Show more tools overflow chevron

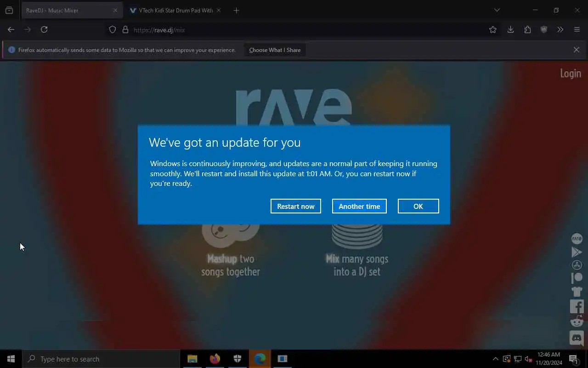click(x=560, y=29)
